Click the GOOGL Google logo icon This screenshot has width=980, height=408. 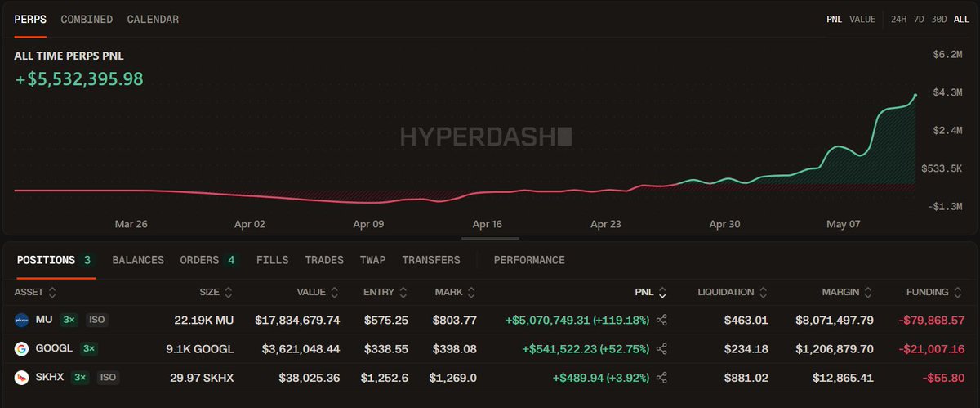[x=21, y=349]
